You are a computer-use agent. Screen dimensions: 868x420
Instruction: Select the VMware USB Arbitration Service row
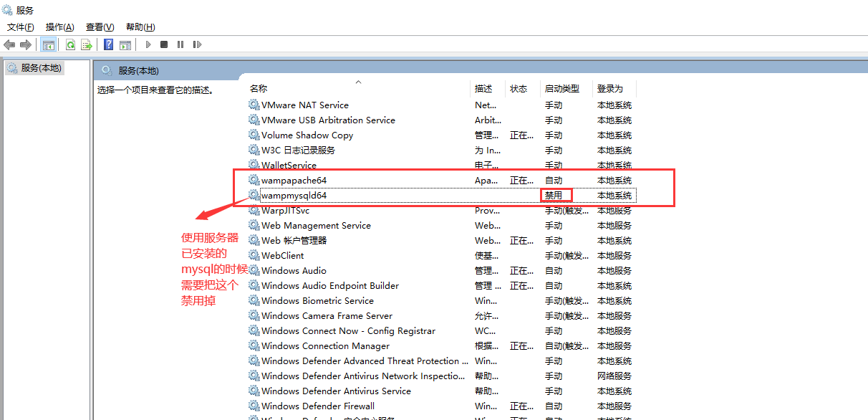(441, 120)
